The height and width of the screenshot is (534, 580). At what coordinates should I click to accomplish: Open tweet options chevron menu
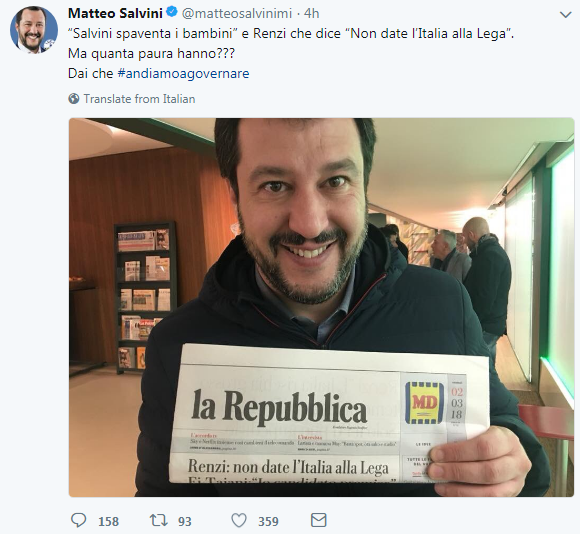coord(566,15)
